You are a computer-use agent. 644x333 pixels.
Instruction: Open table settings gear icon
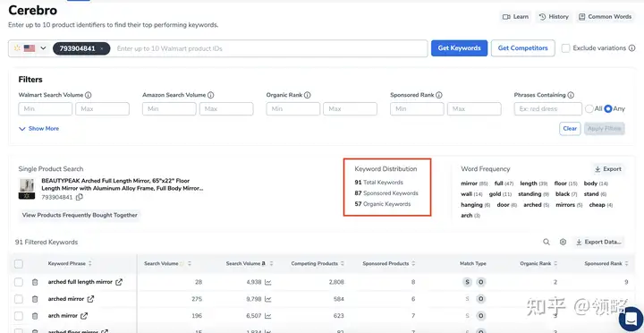(x=563, y=243)
